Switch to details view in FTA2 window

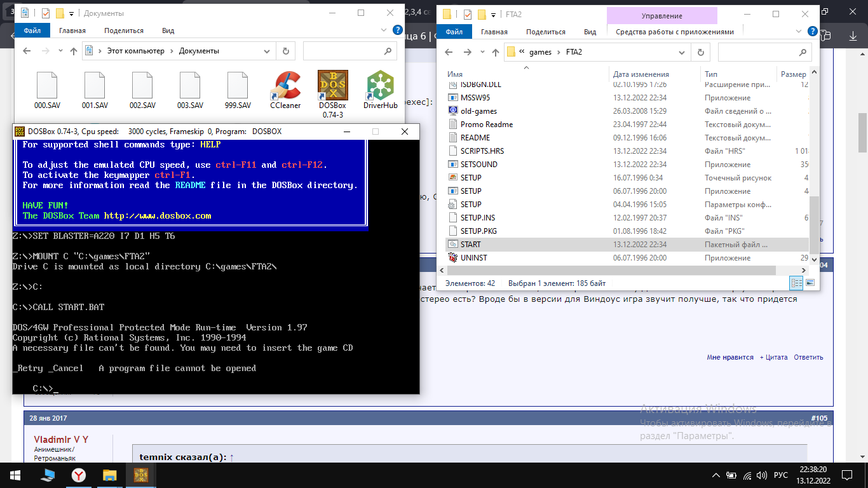pos(796,283)
